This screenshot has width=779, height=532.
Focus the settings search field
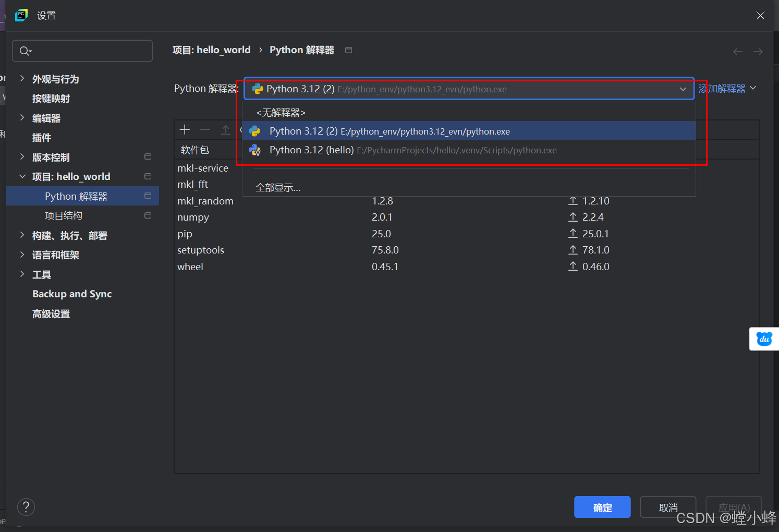click(x=82, y=51)
